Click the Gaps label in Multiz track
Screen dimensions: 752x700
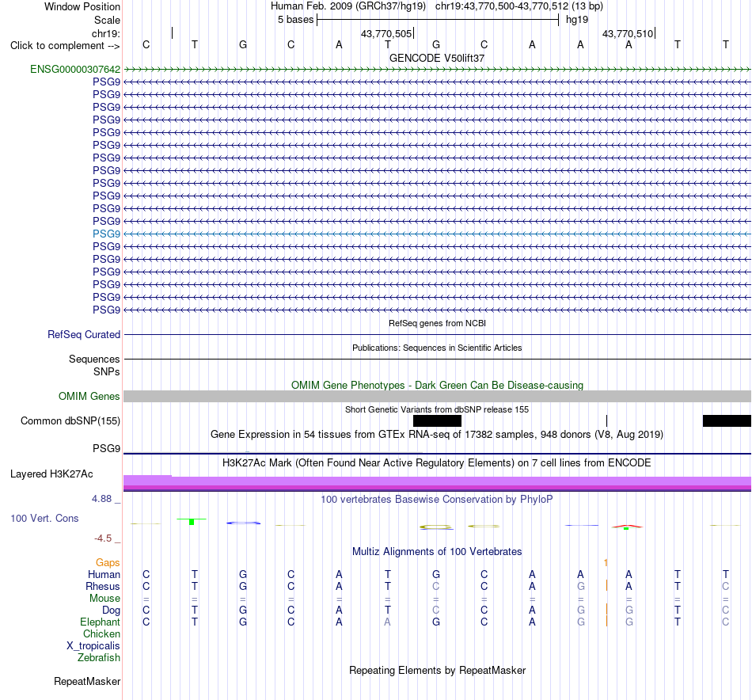click(108, 562)
